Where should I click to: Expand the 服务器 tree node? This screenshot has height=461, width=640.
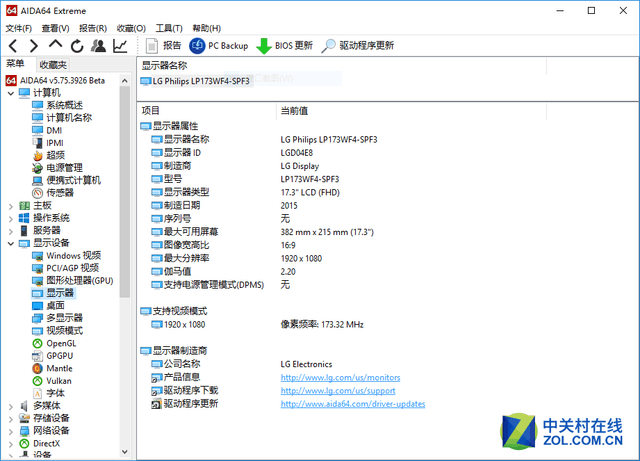tap(11, 231)
